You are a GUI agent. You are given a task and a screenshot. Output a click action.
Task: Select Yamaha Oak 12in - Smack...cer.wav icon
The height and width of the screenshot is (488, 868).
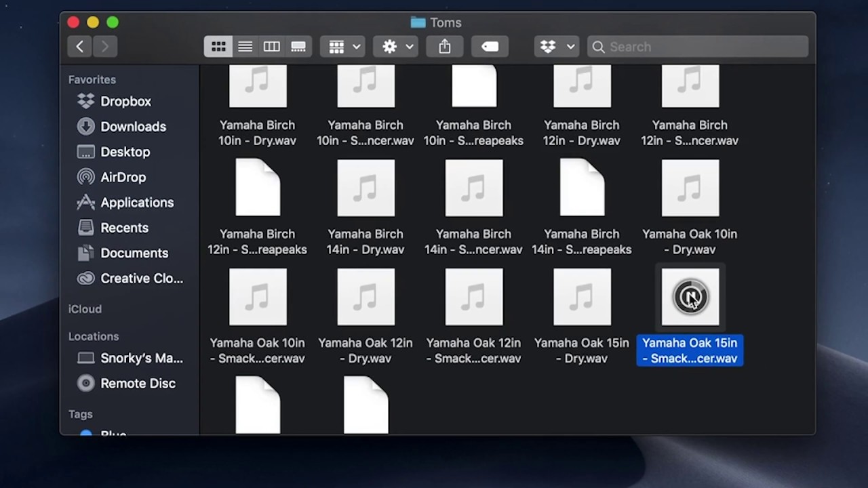pos(474,297)
